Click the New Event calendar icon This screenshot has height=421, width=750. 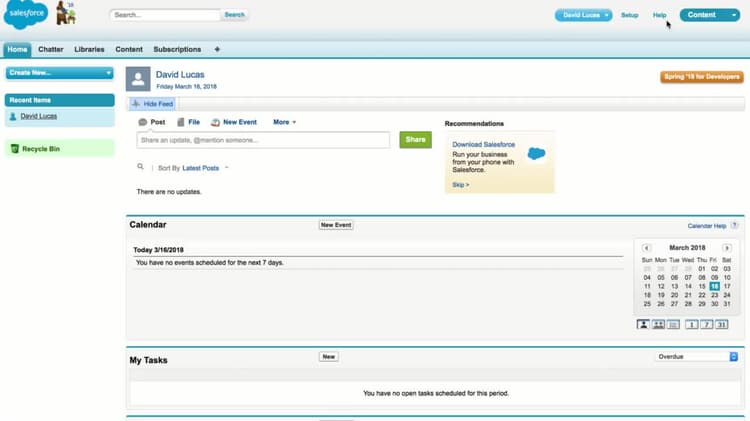215,122
